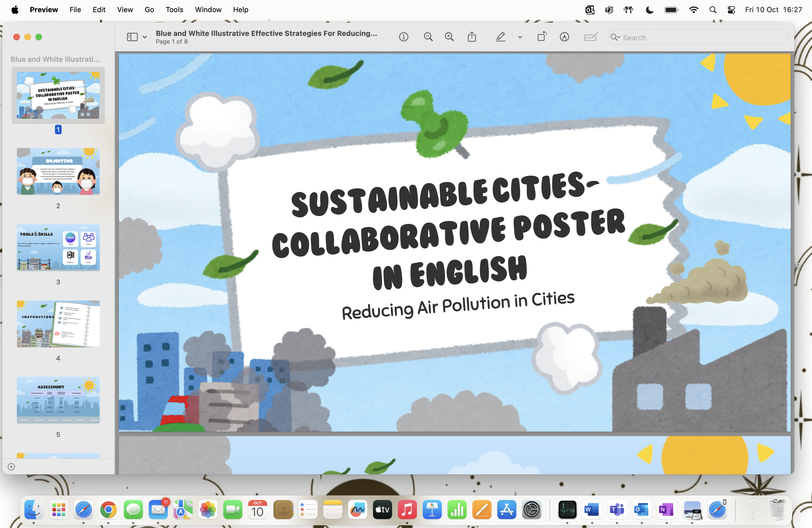
Task: Click the Zoom In magnifier icon
Action: click(x=449, y=37)
